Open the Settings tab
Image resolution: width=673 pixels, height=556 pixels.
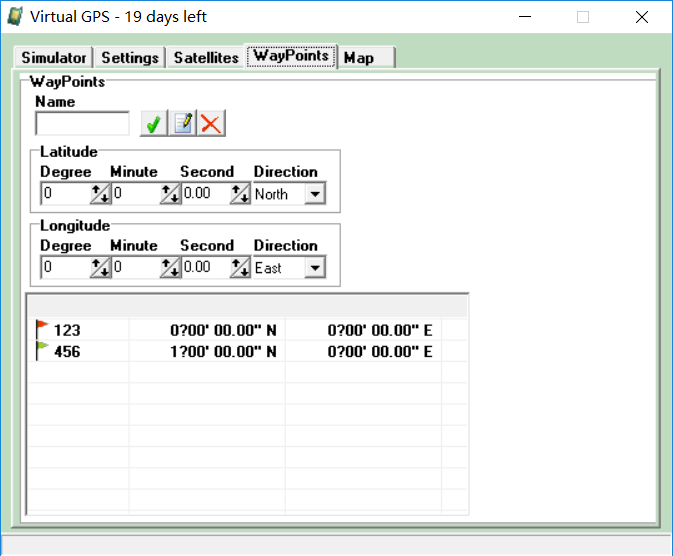pos(130,58)
